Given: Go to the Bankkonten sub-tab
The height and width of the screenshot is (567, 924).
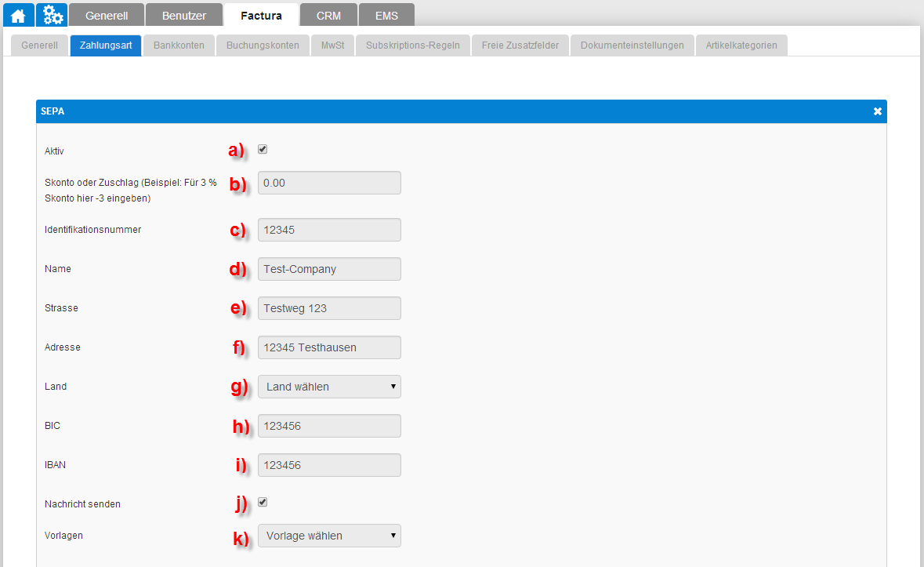Looking at the screenshot, I should (179, 45).
